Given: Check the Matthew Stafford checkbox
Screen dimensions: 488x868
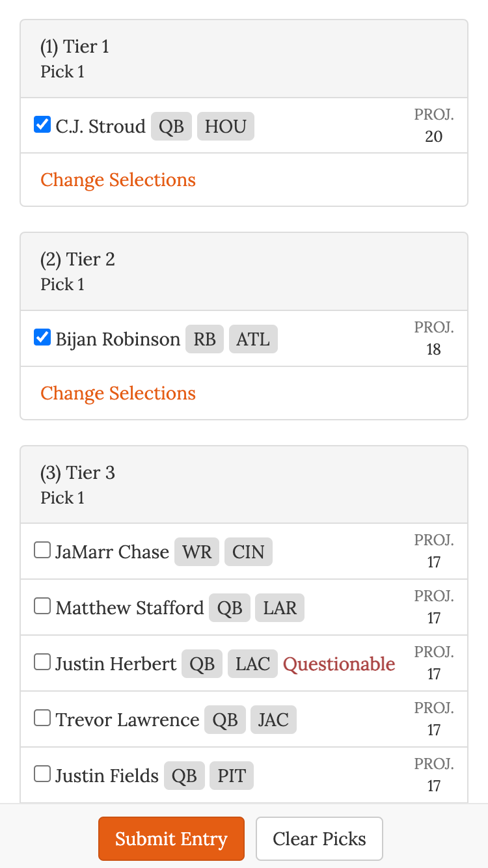Looking at the screenshot, I should point(42,606).
